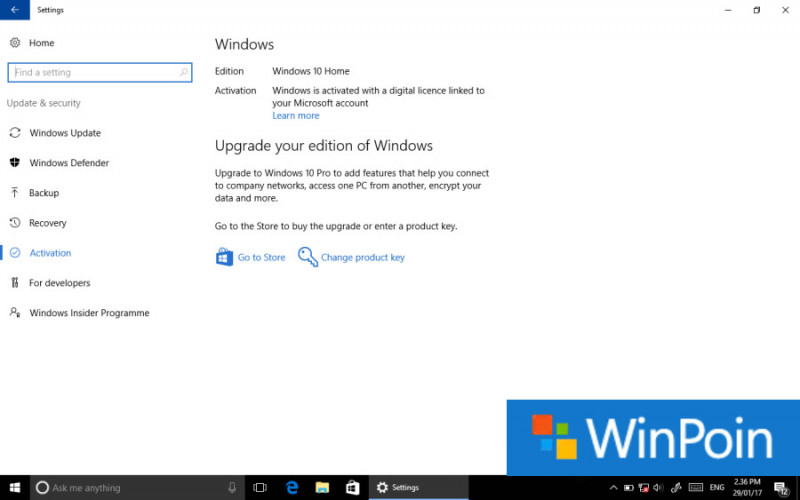
Task: Click the Backup upload arrow icon
Action: coord(14,192)
